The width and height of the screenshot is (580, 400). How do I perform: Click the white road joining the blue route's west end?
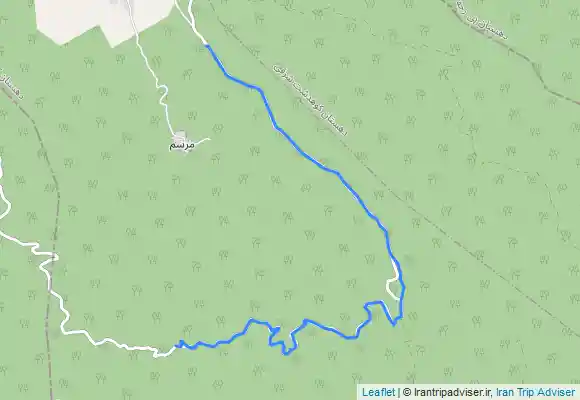[164, 352]
